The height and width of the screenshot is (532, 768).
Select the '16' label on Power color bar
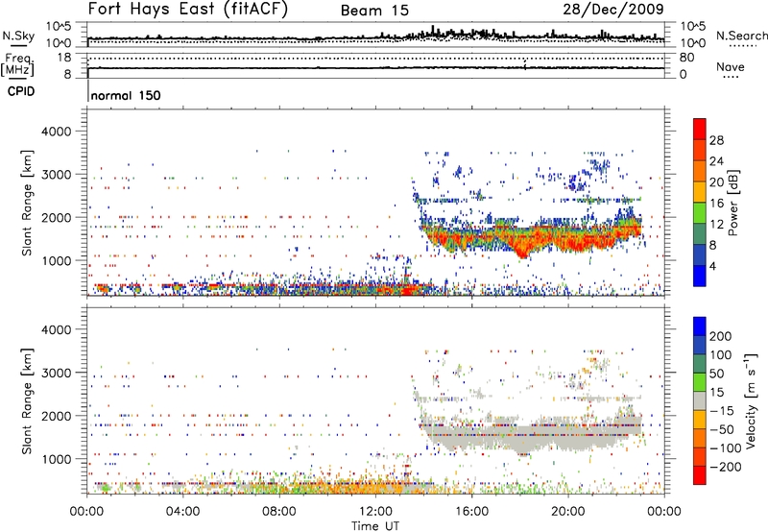click(716, 204)
